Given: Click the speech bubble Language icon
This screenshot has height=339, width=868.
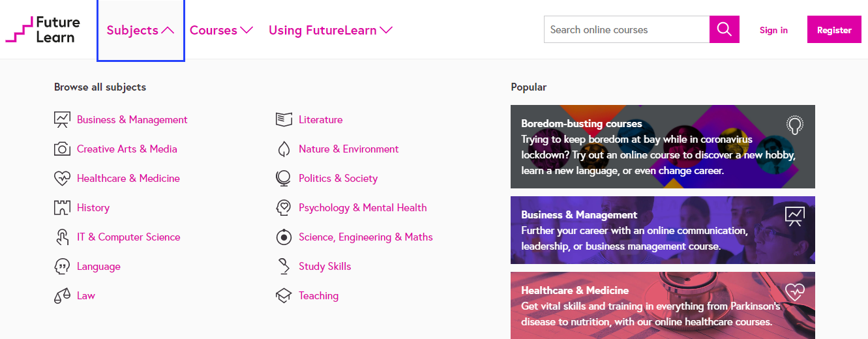Looking at the screenshot, I should point(62,267).
